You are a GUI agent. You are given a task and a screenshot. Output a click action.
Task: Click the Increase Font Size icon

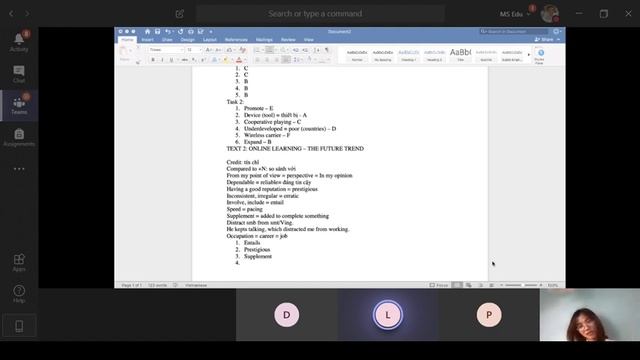tap(208, 50)
